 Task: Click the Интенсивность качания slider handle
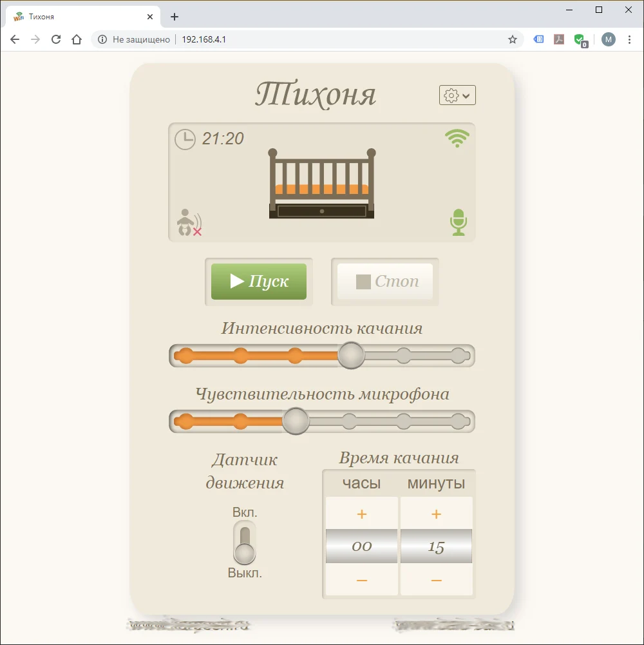click(351, 356)
